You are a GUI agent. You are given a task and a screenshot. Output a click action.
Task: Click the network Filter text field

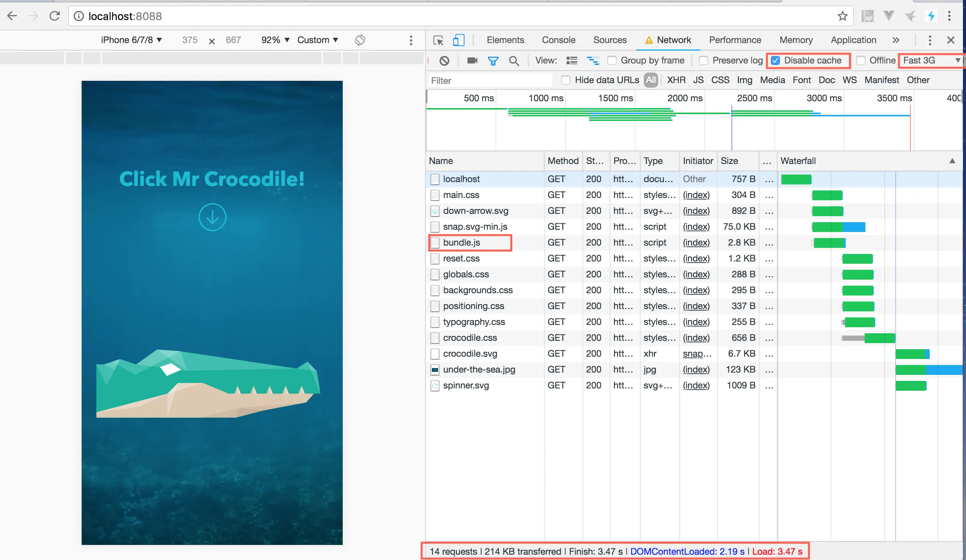pos(490,80)
